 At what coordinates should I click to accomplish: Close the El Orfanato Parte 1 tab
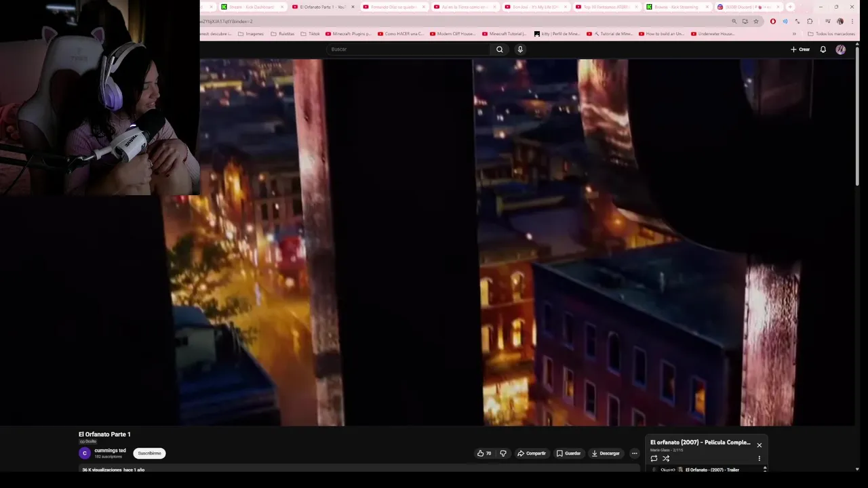click(x=353, y=7)
